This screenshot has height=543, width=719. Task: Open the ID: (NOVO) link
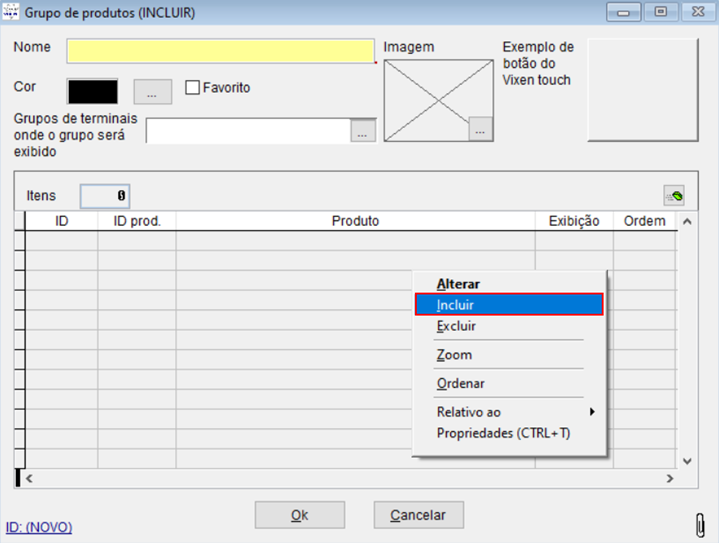[x=39, y=527]
